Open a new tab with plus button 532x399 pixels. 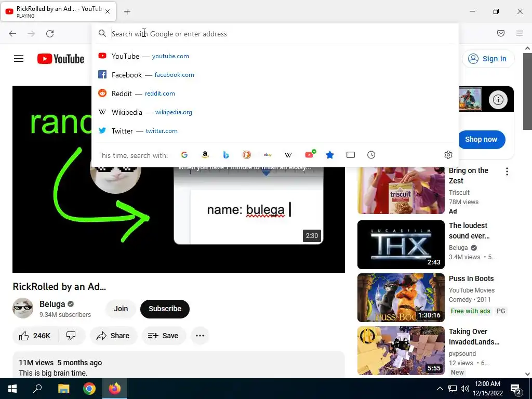pyautogui.click(x=127, y=12)
